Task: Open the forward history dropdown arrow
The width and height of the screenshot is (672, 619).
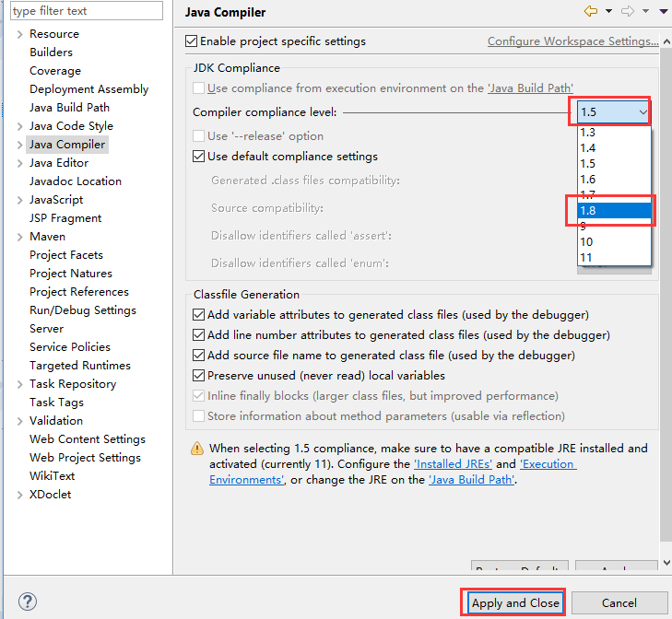Action: click(x=645, y=11)
